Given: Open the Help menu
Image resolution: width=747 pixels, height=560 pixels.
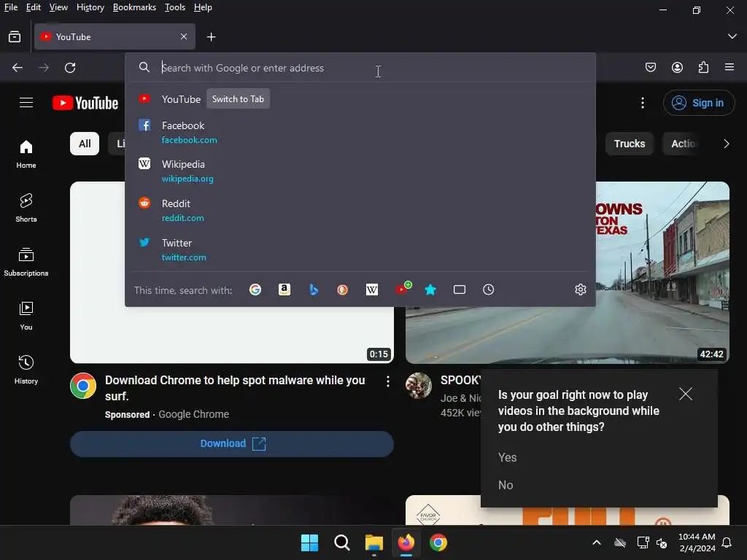Looking at the screenshot, I should pyautogui.click(x=203, y=7).
